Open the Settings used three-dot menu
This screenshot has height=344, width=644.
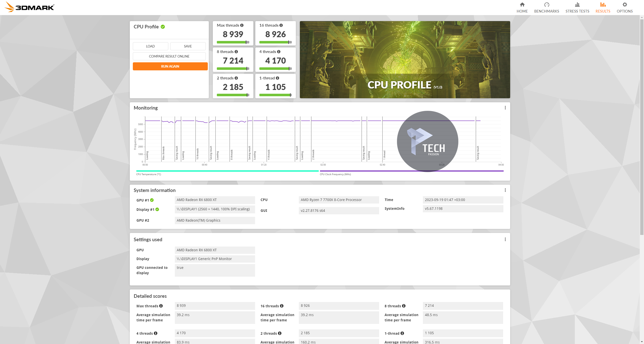point(505,239)
